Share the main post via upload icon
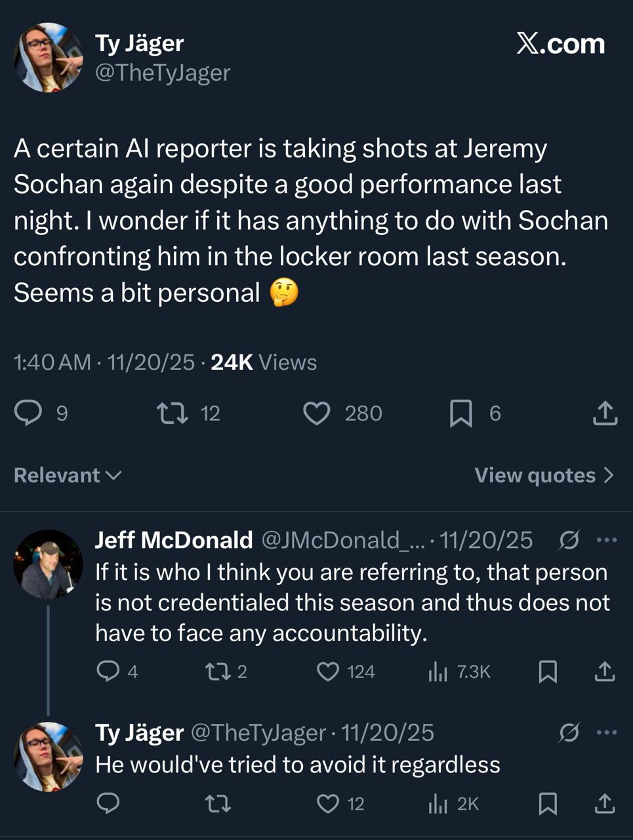This screenshot has width=633, height=840. coord(604,413)
